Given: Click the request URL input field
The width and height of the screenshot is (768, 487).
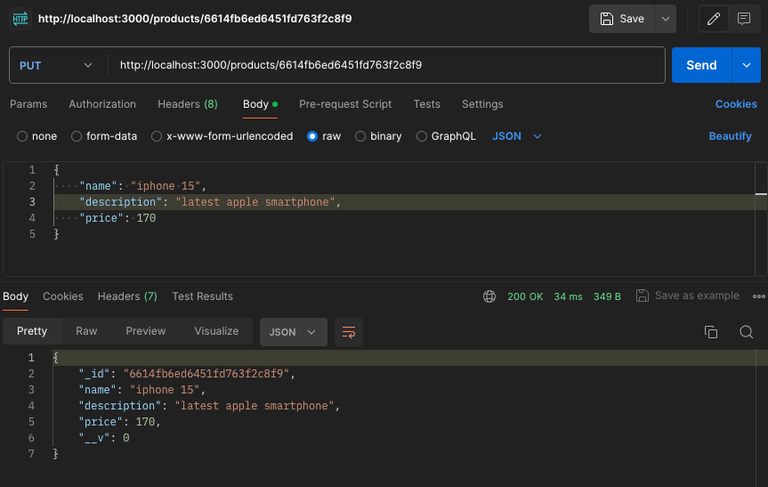Looking at the screenshot, I should (386, 65).
